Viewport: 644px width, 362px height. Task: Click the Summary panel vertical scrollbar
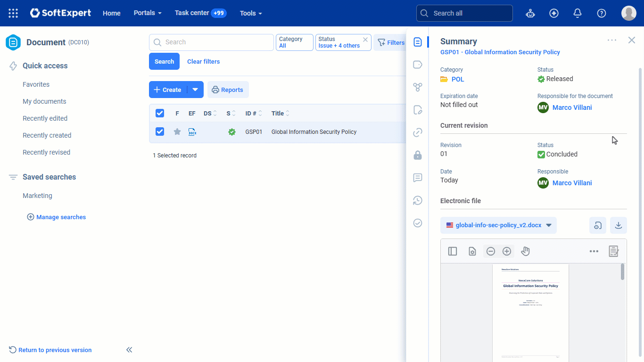coord(640,212)
